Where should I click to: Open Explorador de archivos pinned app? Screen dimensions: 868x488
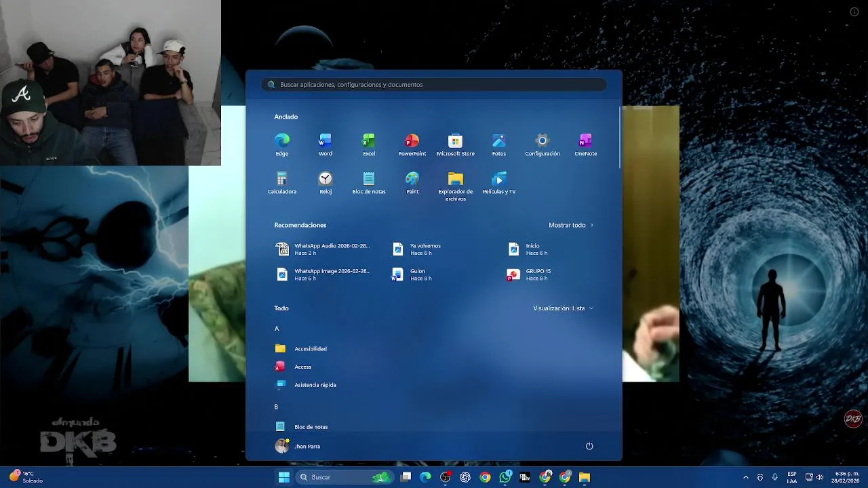[456, 186]
